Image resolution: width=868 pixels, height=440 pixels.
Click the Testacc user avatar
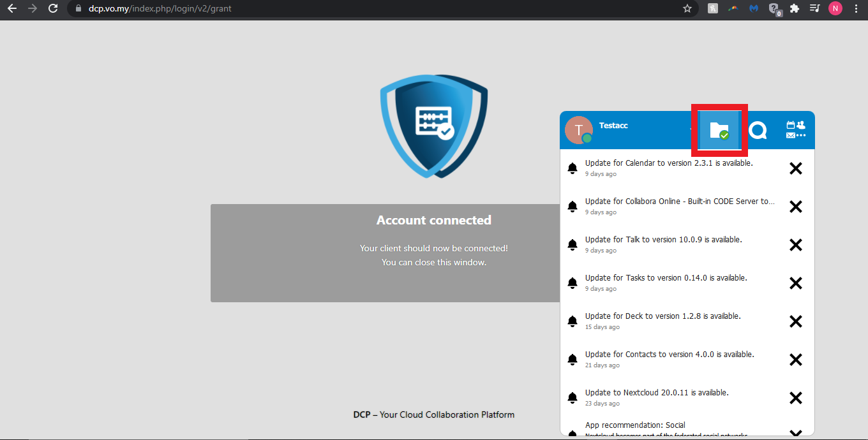578,130
